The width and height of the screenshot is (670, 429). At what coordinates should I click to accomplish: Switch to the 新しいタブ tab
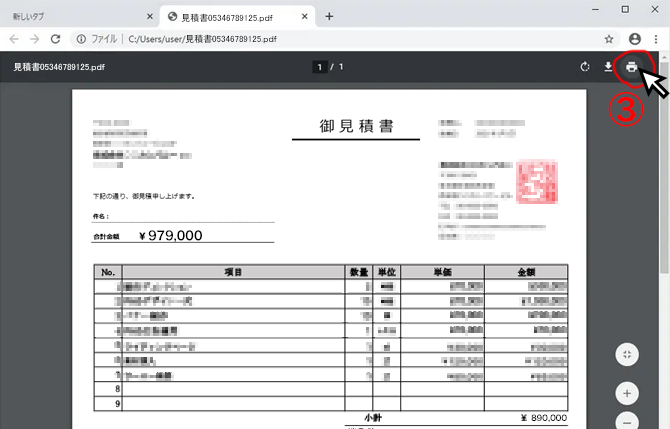70,16
